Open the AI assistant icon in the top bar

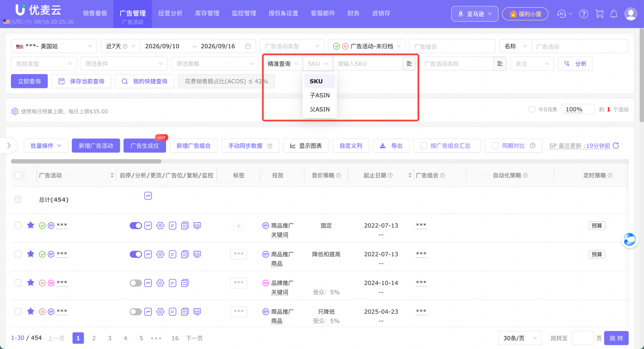pyautogui.click(x=562, y=14)
